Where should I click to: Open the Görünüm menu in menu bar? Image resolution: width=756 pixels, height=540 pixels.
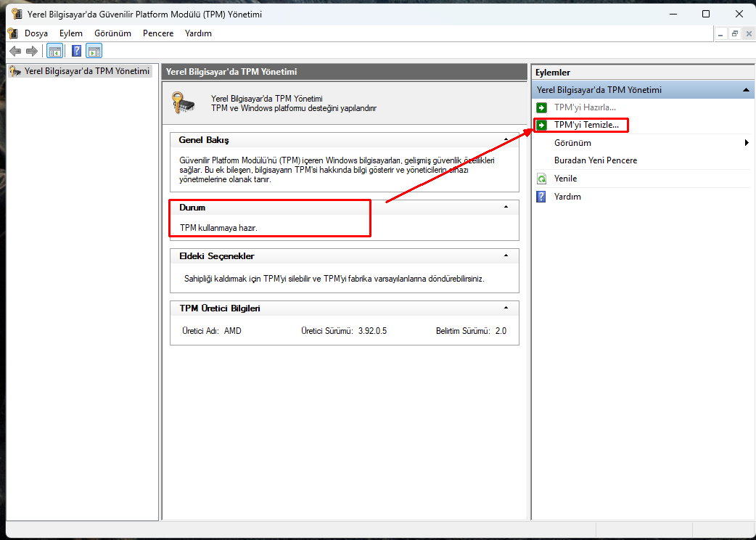point(113,33)
